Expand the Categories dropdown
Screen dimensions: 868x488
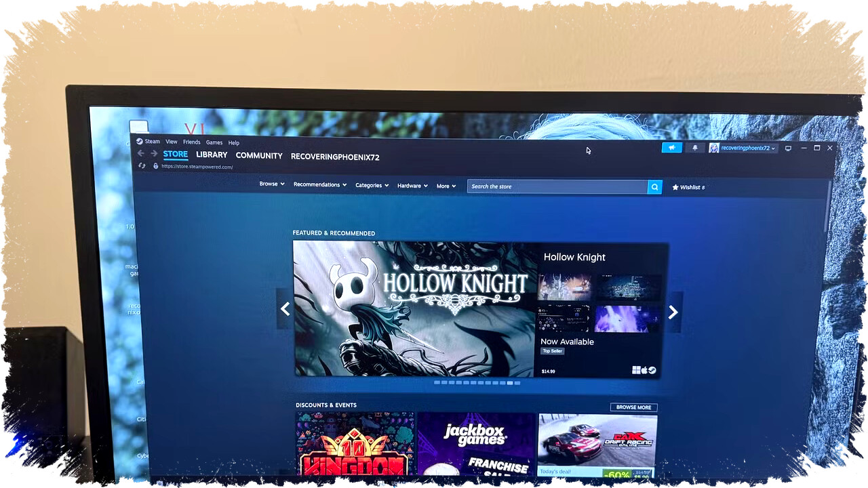tap(372, 185)
